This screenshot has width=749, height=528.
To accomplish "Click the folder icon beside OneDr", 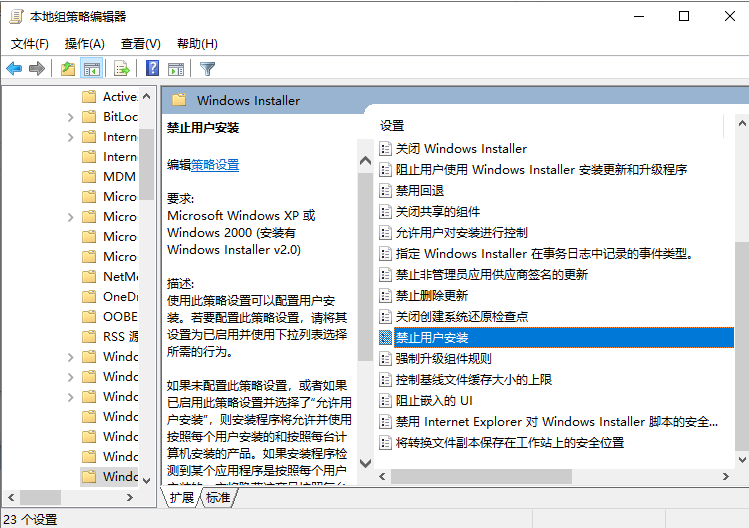I will (88, 297).
